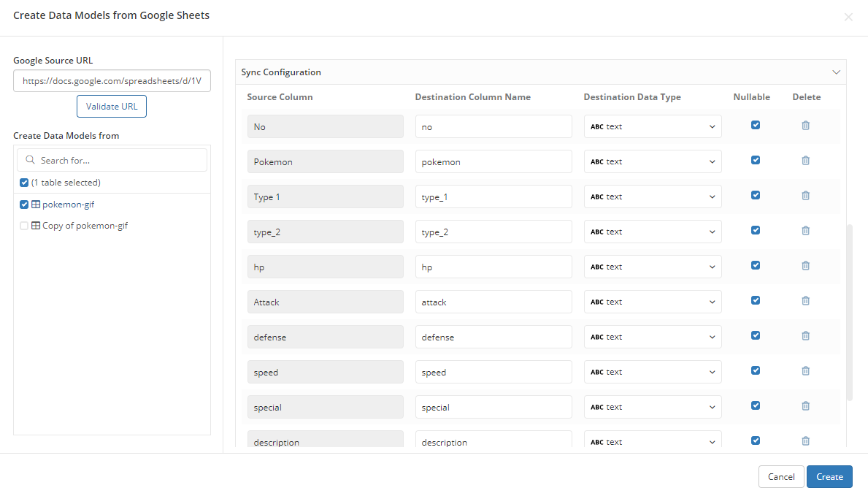Click the pokemon-gif table icon
This screenshot has width=868, height=496.
click(36, 205)
